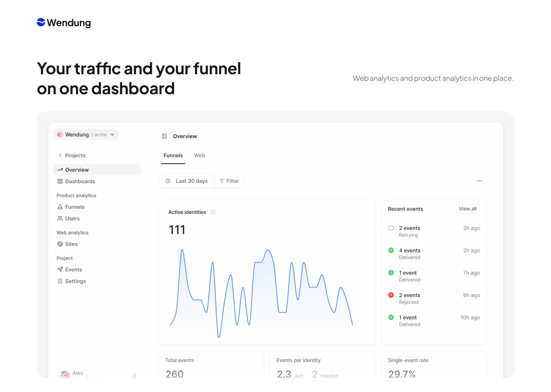Click the sliders icon beside Settings
This screenshot has width=551, height=392.
tap(60, 281)
